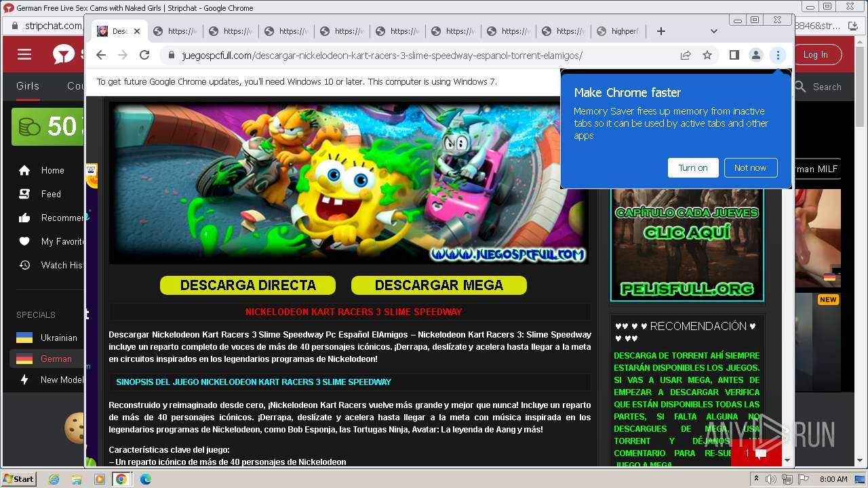The image size is (868, 488).
Task: Switch to the seventh https tab
Action: tap(508, 31)
